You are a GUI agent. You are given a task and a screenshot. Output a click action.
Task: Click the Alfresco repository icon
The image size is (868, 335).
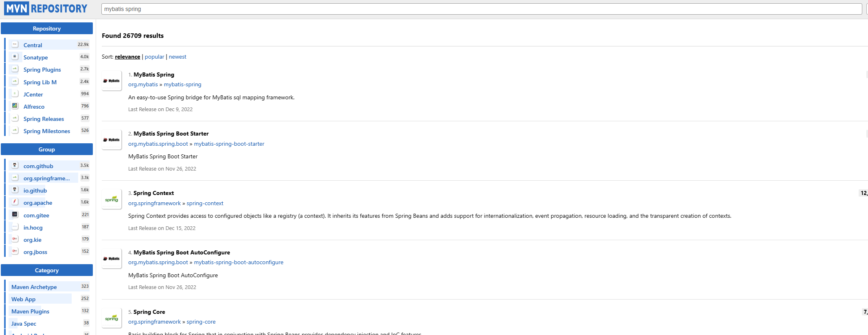(x=15, y=106)
